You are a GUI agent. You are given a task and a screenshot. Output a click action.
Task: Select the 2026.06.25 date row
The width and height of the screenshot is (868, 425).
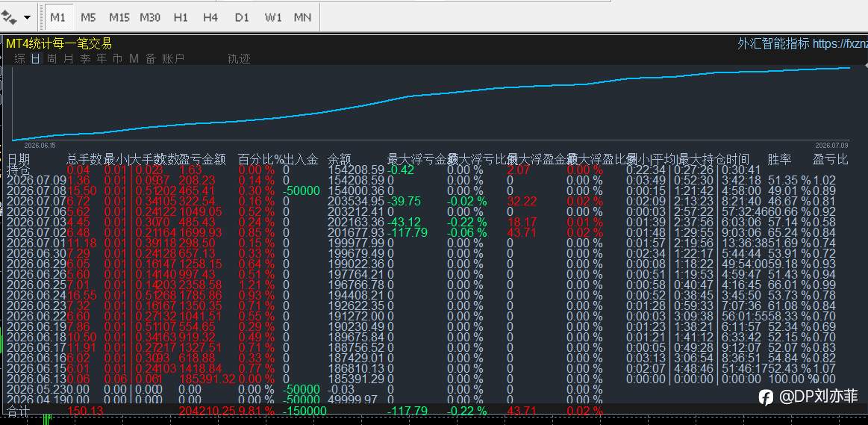coord(37,285)
